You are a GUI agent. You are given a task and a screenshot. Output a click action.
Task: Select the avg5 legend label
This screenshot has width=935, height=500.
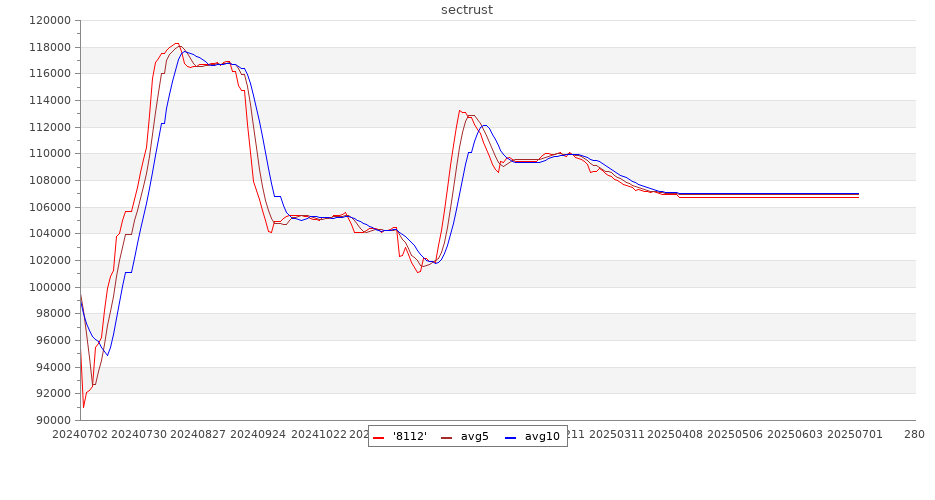coord(474,436)
